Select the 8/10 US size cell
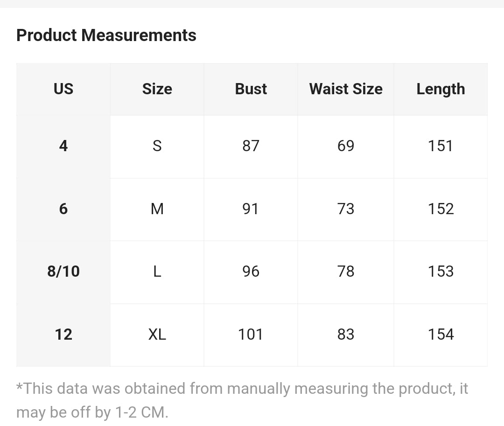504x426 pixels. (x=63, y=272)
